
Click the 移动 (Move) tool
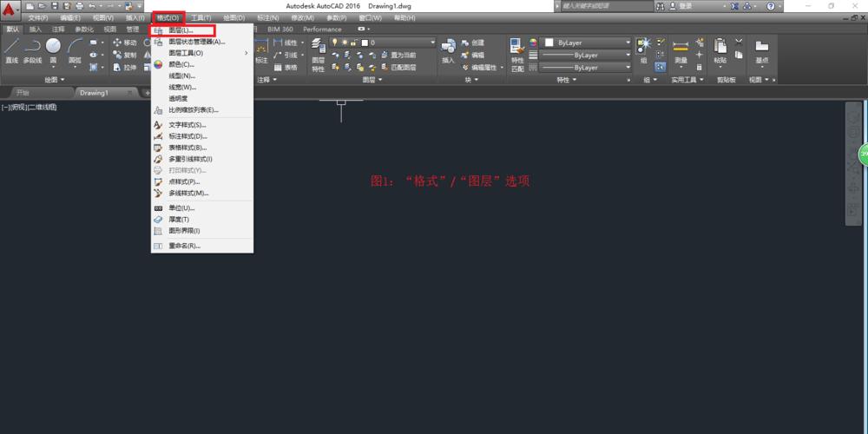(124, 43)
